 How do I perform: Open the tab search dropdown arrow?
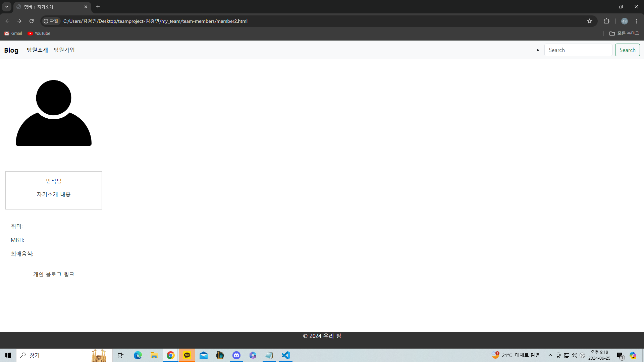coord(7,7)
